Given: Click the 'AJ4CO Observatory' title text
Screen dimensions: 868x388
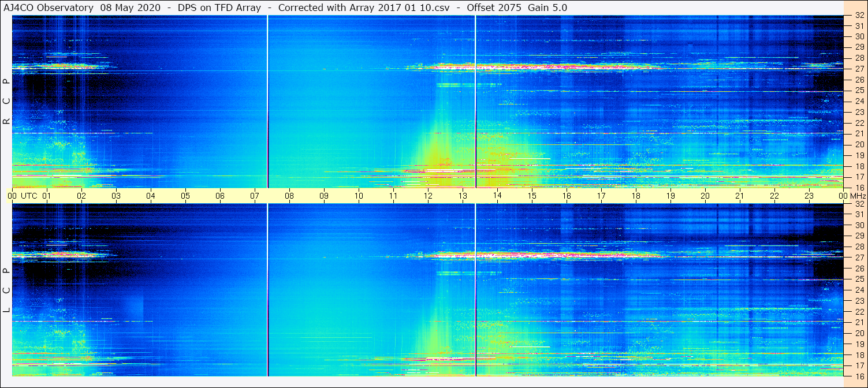Looking at the screenshot, I should pyautogui.click(x=47, y=8).
